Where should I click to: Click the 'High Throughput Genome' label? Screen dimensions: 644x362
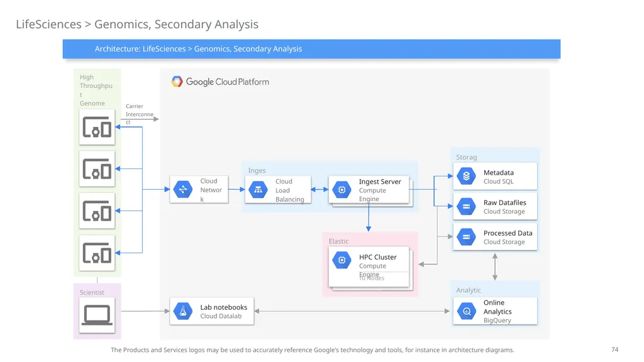point(96,90)
